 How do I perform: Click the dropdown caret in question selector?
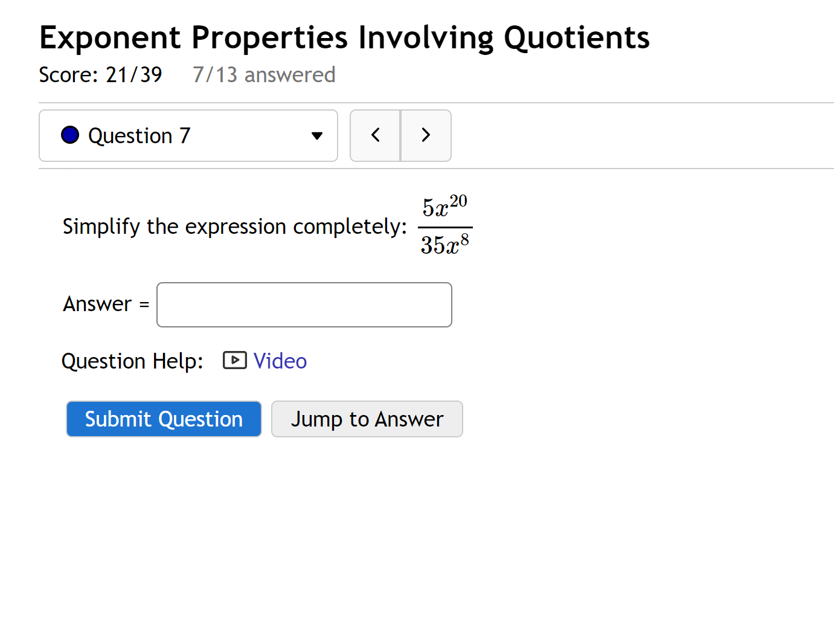pos(316,136)
